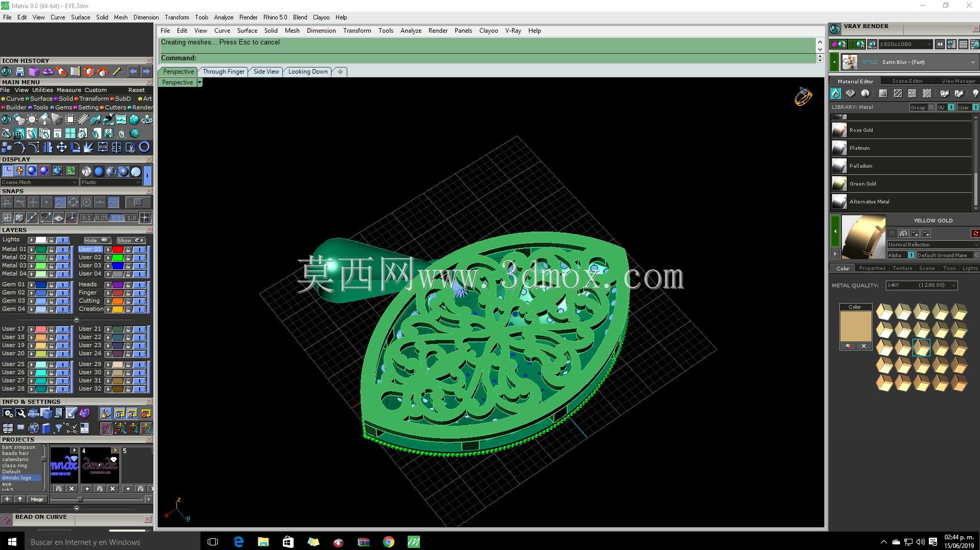
Task: Open the V-Ray menu in Rhino menu bar
Action: click(x=513, y=31)
